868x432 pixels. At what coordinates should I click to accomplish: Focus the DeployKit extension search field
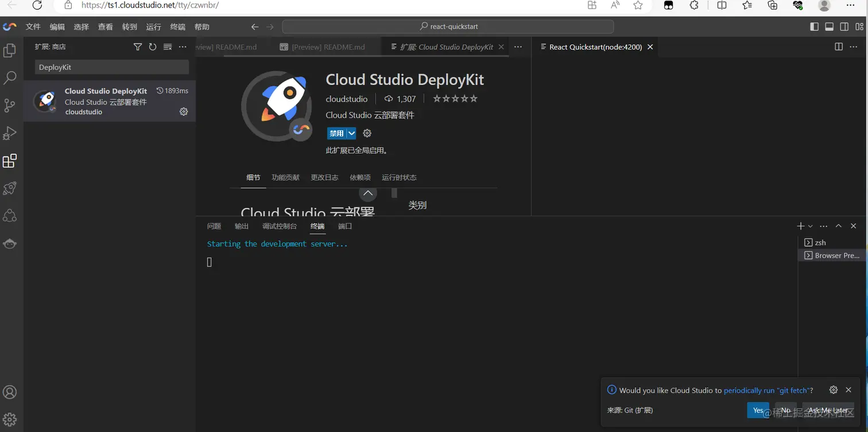pos(112,67)
